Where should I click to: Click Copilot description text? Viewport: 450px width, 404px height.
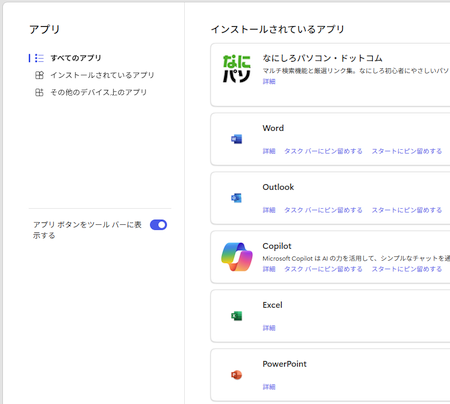point(356,258)
